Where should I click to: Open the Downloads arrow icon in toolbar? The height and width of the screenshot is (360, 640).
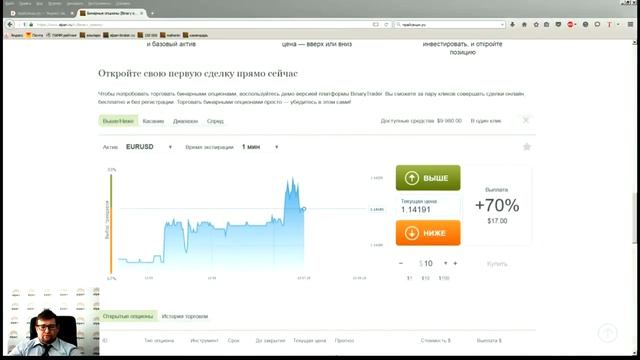tap(513, 24)
